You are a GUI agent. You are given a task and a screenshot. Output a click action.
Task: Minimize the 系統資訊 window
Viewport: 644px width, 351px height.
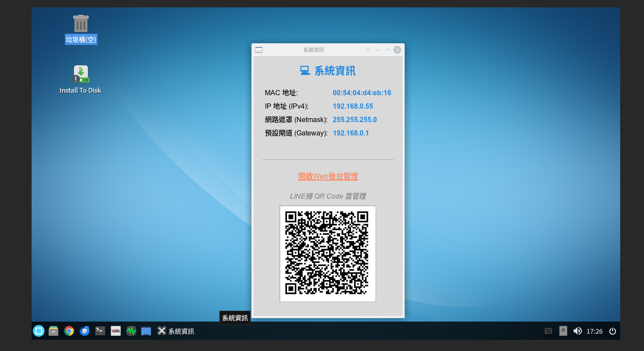378,50
